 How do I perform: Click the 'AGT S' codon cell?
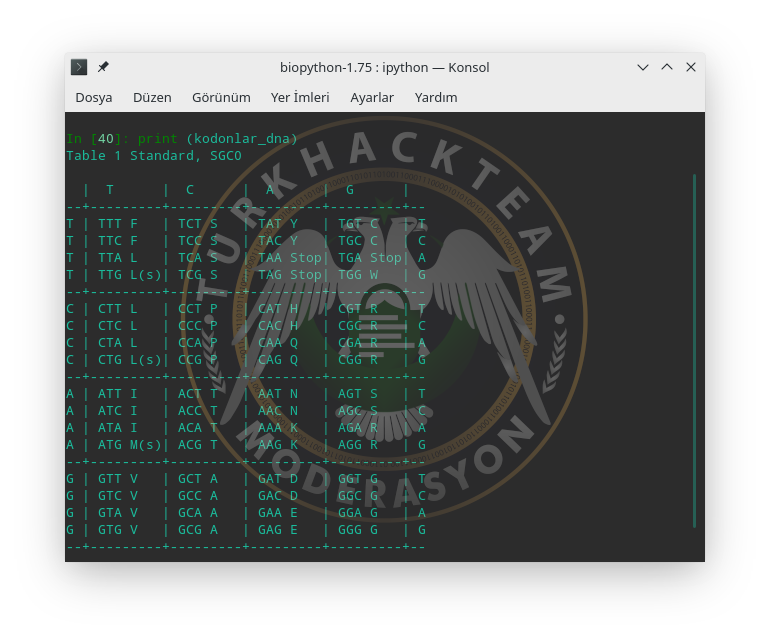[x=358, y=394]
